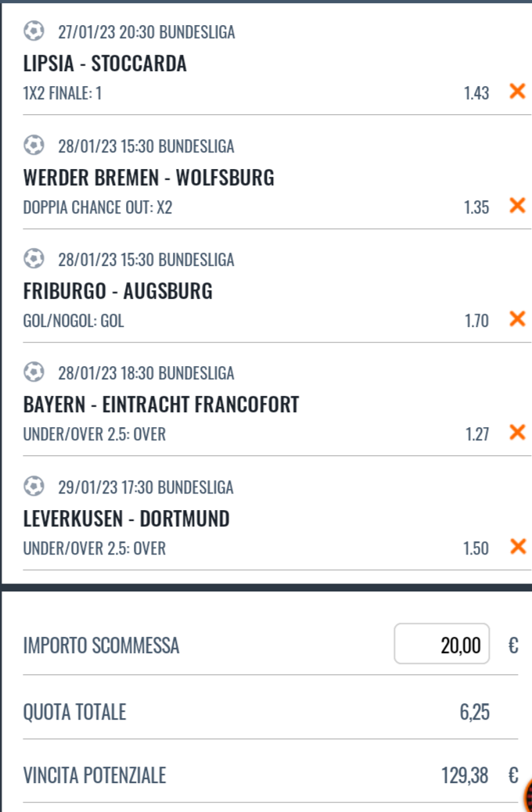Open the Werder Bremen - Wolfsburg match
Viewport: 532px width, 812px height.
tap(149, 178)
